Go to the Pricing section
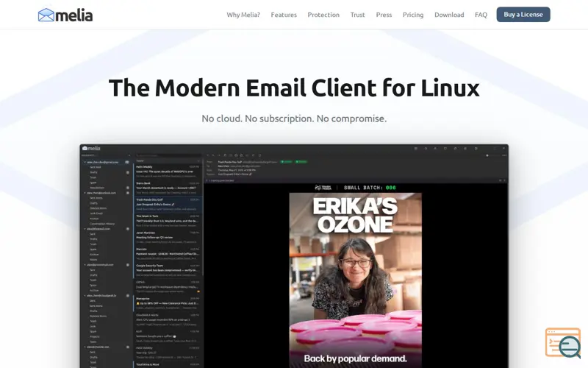 pos(413,15)
